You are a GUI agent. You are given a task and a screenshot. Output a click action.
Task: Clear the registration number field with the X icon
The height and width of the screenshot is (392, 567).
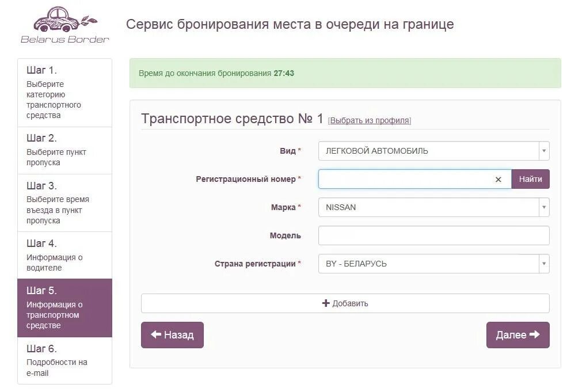pyautogui.click(x=497, y=179)
